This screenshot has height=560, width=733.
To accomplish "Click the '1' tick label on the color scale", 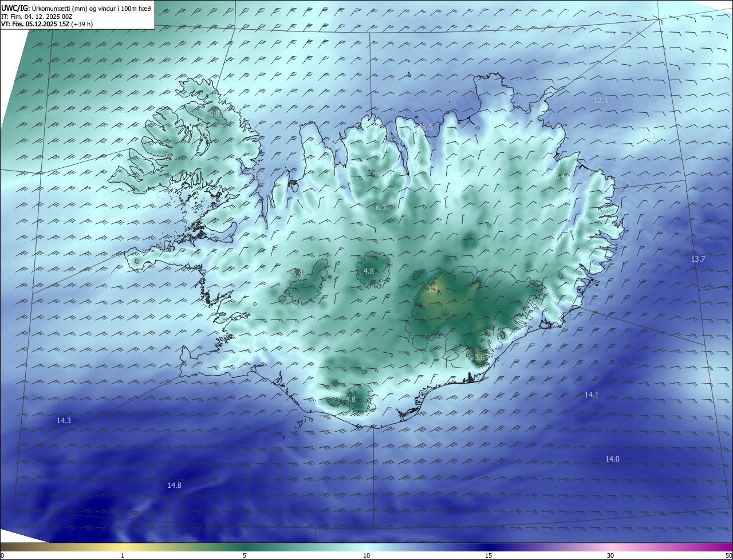I will 123,555.
